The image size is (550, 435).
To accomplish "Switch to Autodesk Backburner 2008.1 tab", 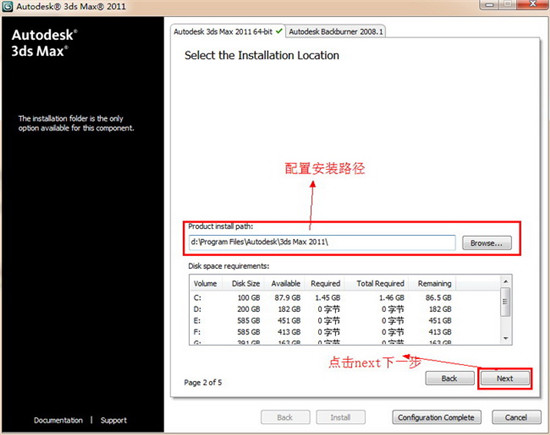I will tap(336, 32).
